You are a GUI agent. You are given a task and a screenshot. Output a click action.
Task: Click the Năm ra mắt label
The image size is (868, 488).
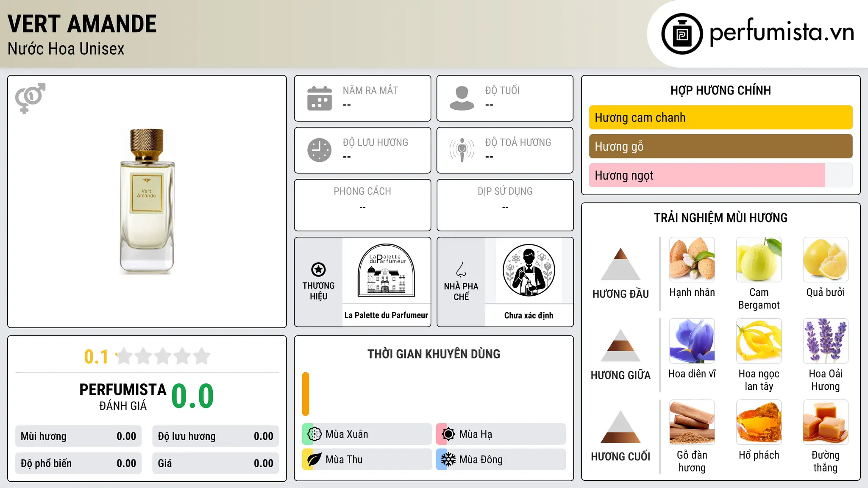point(370,90)
